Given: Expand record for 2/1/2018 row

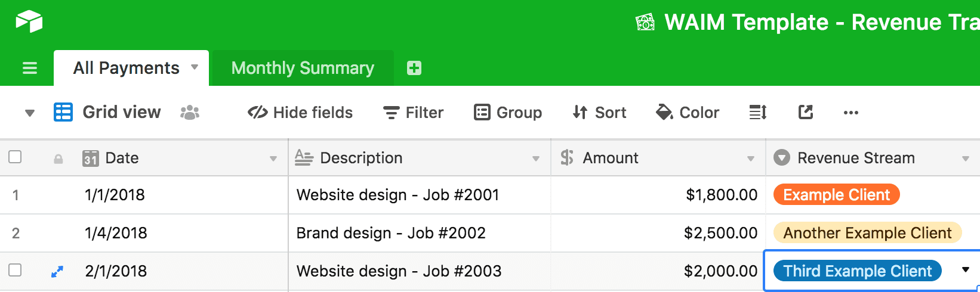Looking at the screenshot, I should [x=57, y=272].
